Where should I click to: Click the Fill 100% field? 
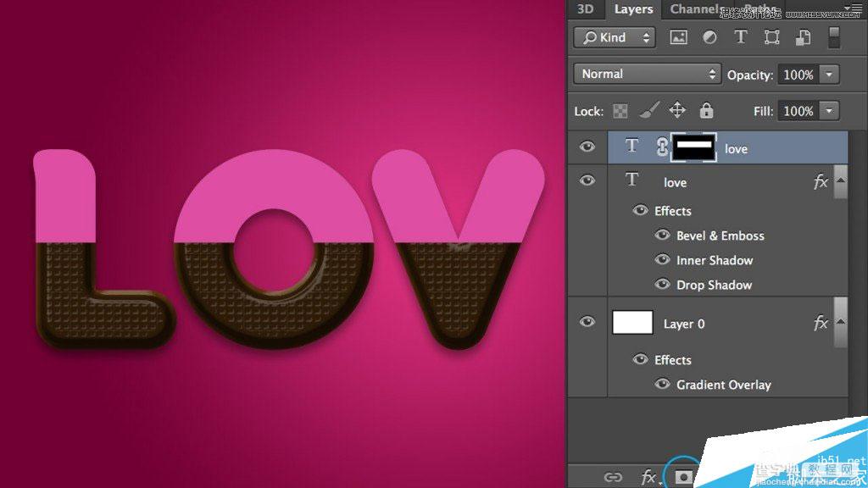click(x=798, y=111)
